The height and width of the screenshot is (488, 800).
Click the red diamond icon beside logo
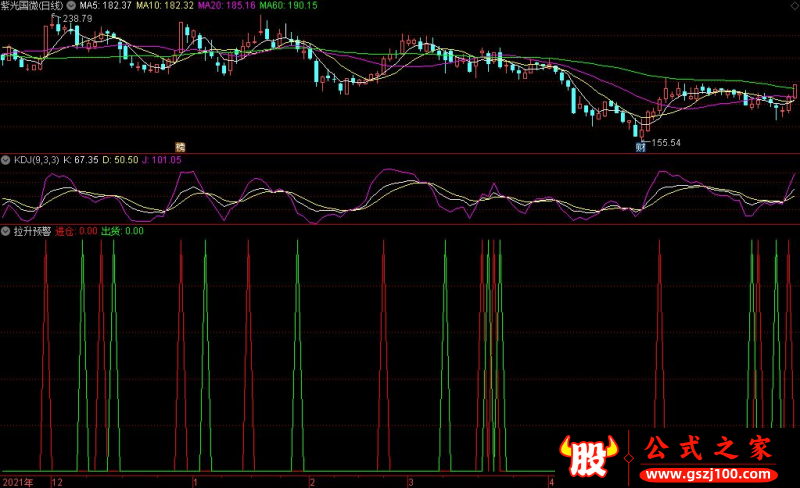coord(629,458)
